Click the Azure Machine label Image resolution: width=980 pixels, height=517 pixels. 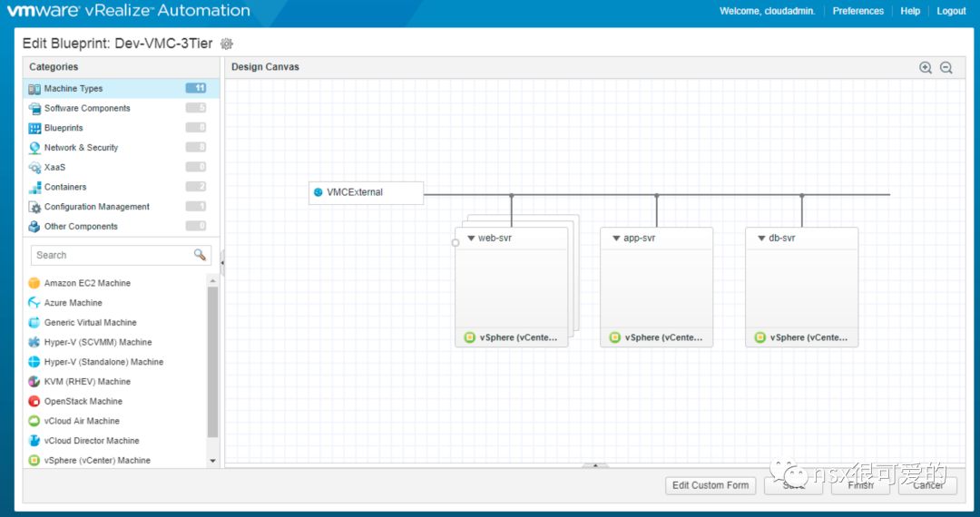click(73, 303)
